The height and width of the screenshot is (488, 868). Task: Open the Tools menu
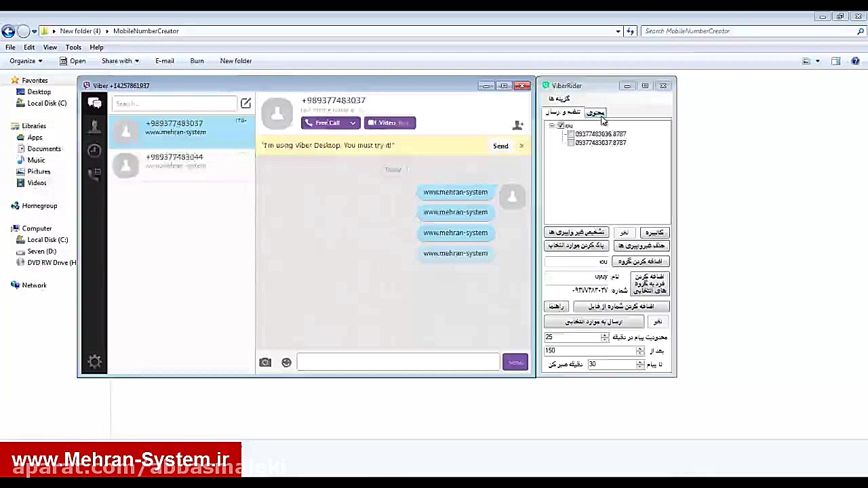pyautogui.click(x=73, y=47)
